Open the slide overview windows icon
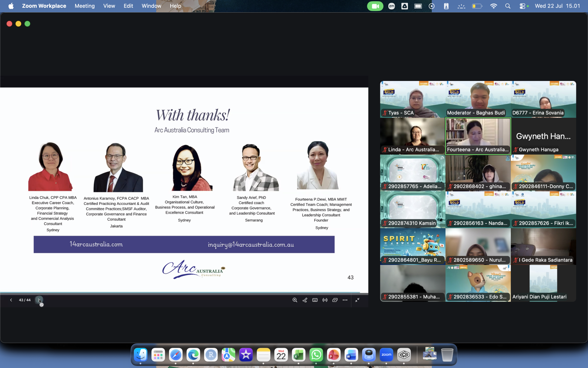The height and width of the screenshot is (368, 588). (x=335, y=300)
